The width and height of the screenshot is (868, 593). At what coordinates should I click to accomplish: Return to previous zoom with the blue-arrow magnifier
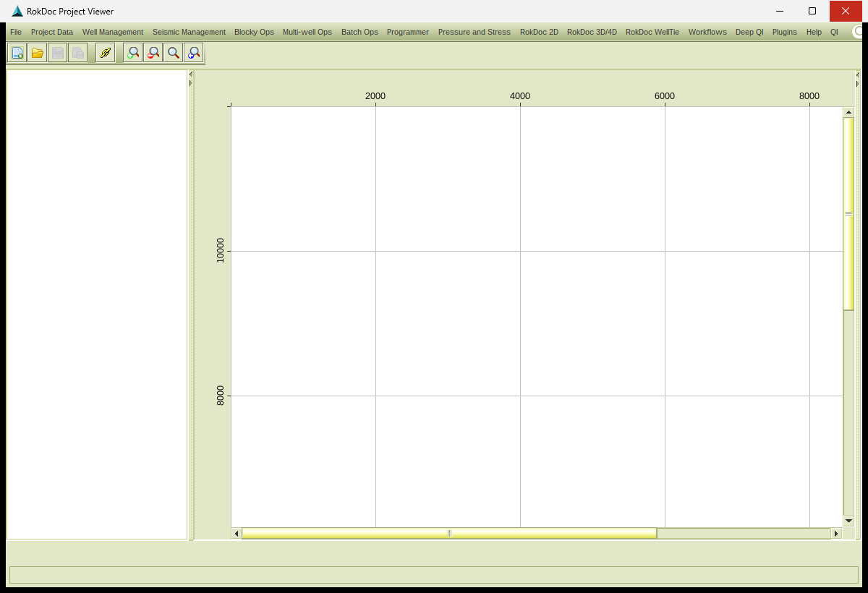click(x=194, y=53)
